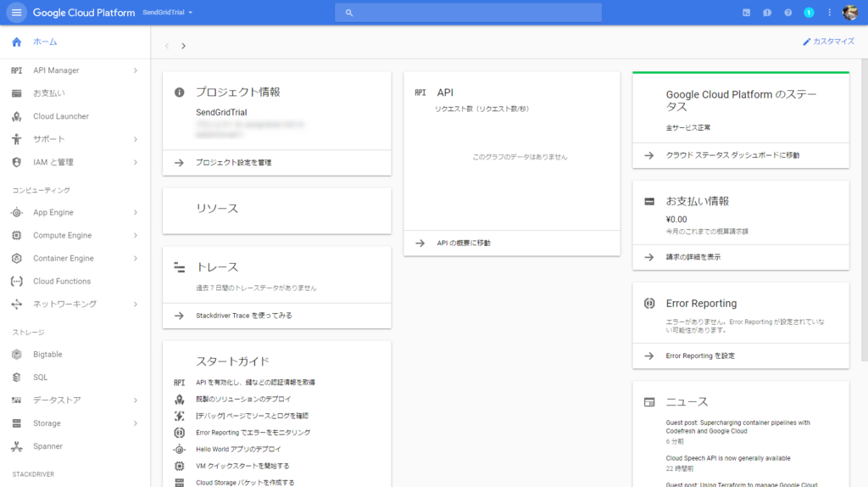Expand the サポート submenu chevron
This screenshot has width=868, height=487.
pos(135,139)
